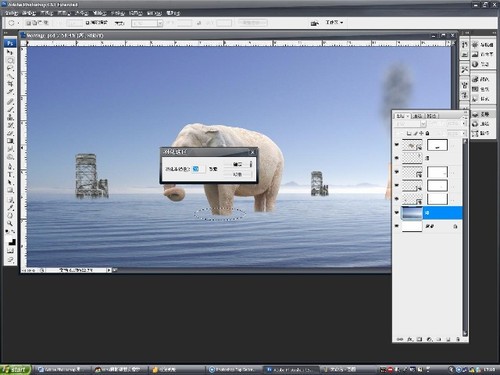500x375 pixels.
Task: Open the workspace dropdown in options bar
Action: click(x=334, y=22)
